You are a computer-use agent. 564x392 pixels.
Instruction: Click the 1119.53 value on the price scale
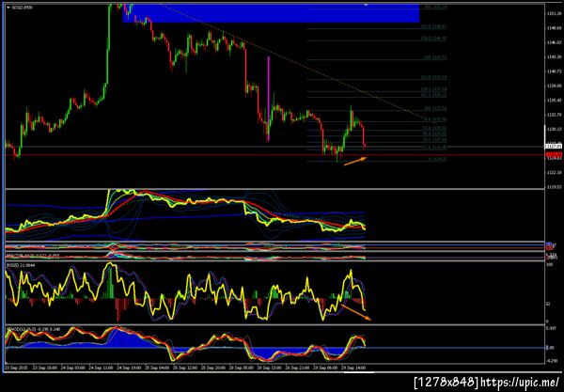(x=554, y=187)
